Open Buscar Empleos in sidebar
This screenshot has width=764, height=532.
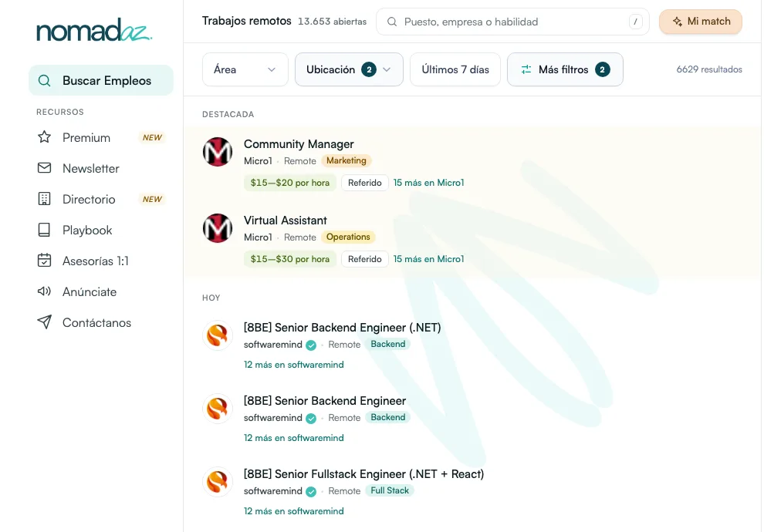[x=101, y=80]
